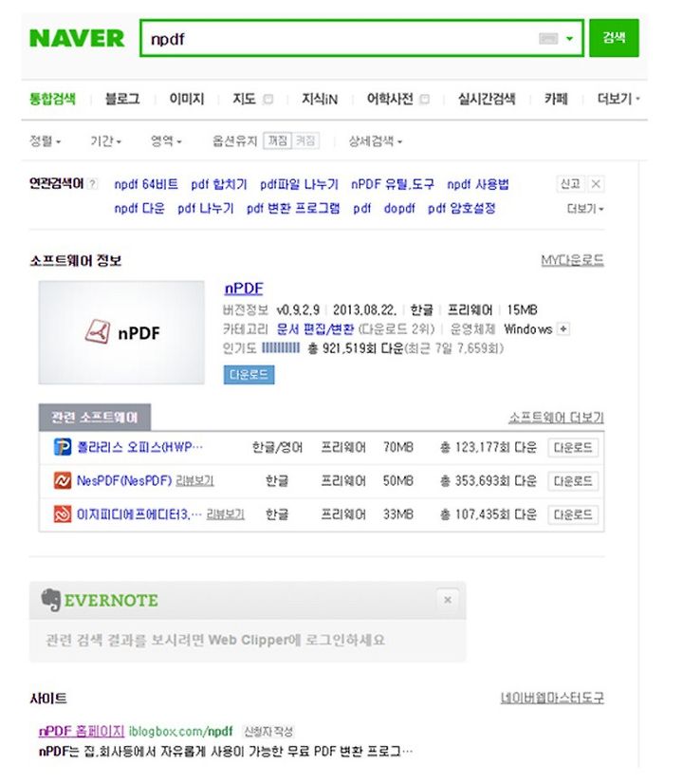This screenshot has height=784, width=683.
Task: Click the Evernote elephant logo
Action: [51, 600]
